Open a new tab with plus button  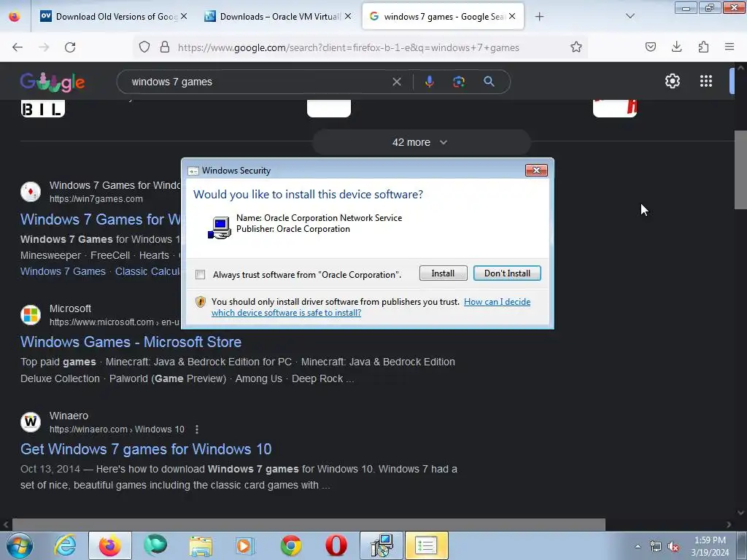point(539,17)
